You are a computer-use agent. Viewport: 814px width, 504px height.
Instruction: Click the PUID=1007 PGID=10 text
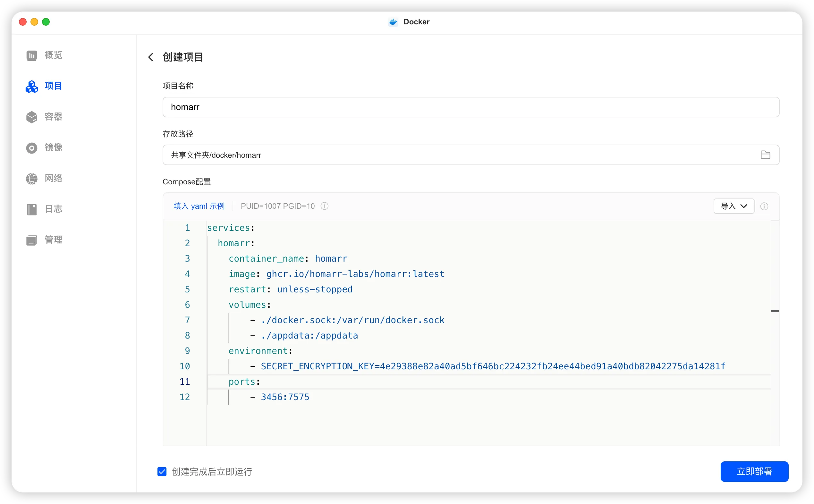pyautogui.click(x=277, y=206)
